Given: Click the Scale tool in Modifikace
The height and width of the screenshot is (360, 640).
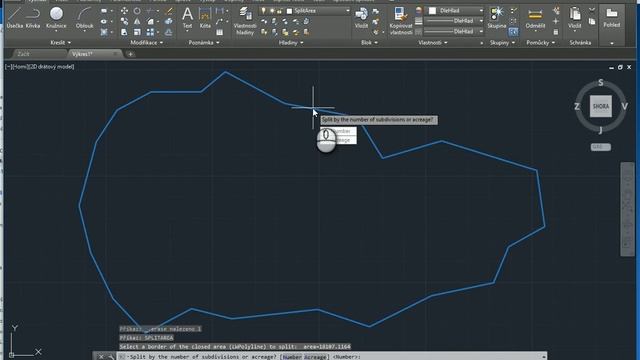Looking at the screenshot, I should [137, 32].
